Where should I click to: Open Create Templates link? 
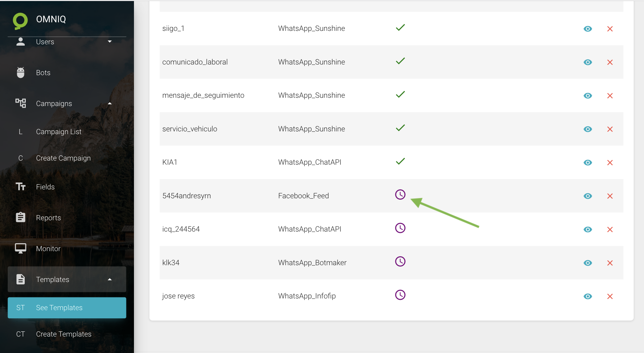tap(64, 334)
